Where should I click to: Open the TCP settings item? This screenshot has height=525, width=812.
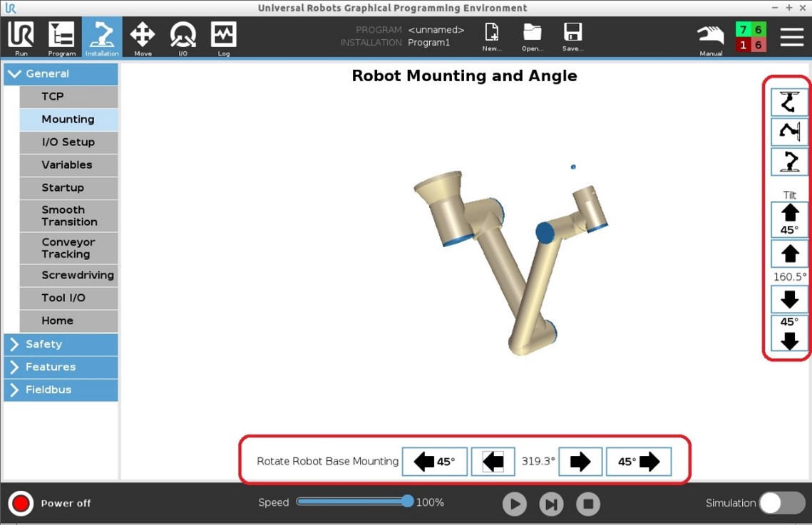(69, 97)
